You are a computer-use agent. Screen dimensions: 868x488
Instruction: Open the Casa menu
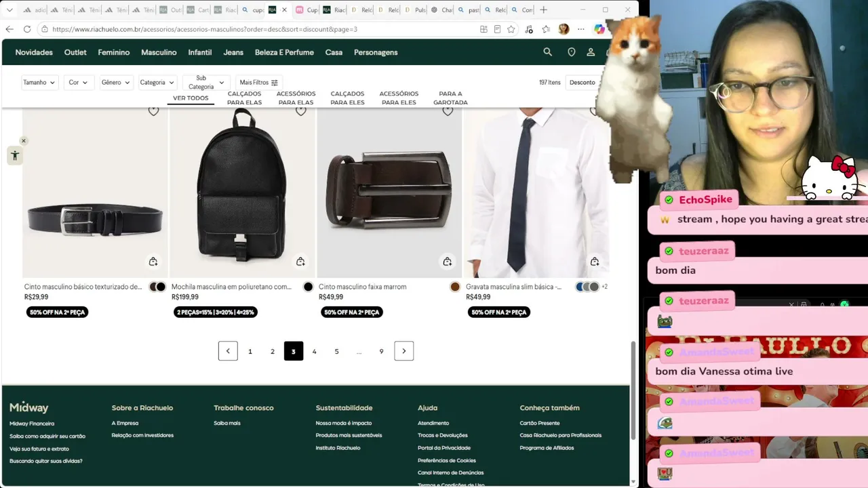[x=334, y=52]
